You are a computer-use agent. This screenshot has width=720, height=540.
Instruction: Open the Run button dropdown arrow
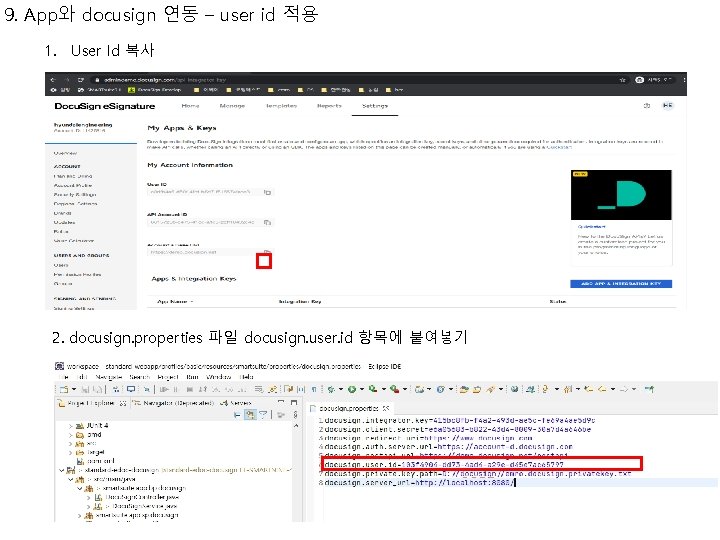click(x=362, y=389)
